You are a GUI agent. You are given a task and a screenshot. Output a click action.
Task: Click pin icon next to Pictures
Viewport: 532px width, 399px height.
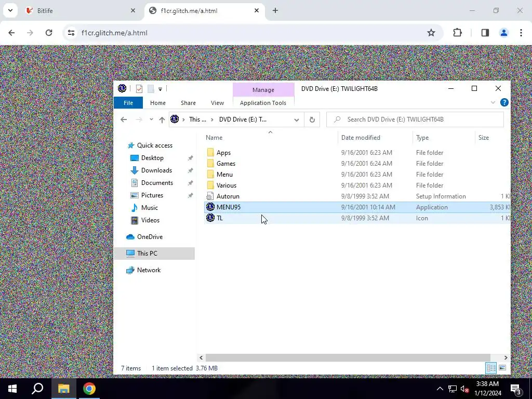point(190,195)
